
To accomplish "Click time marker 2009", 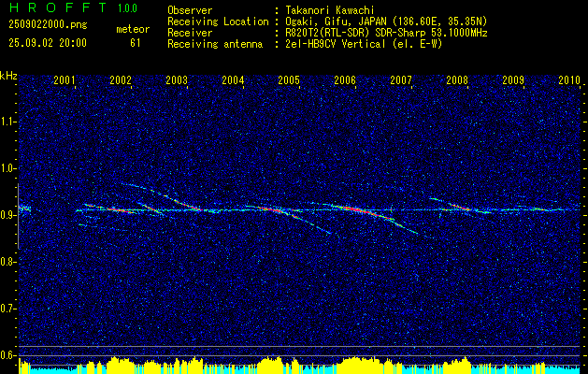I will point(513,79).
